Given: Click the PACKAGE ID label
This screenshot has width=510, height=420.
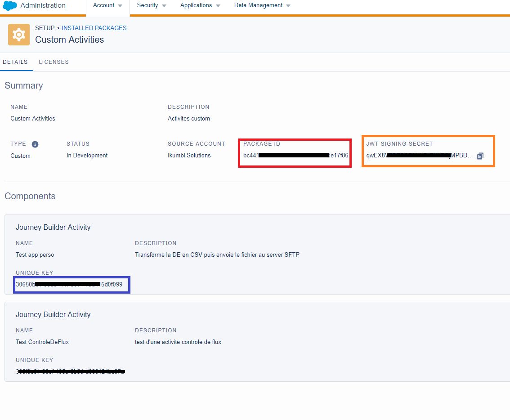Looking at the screenshot, I should click(262, 144).
